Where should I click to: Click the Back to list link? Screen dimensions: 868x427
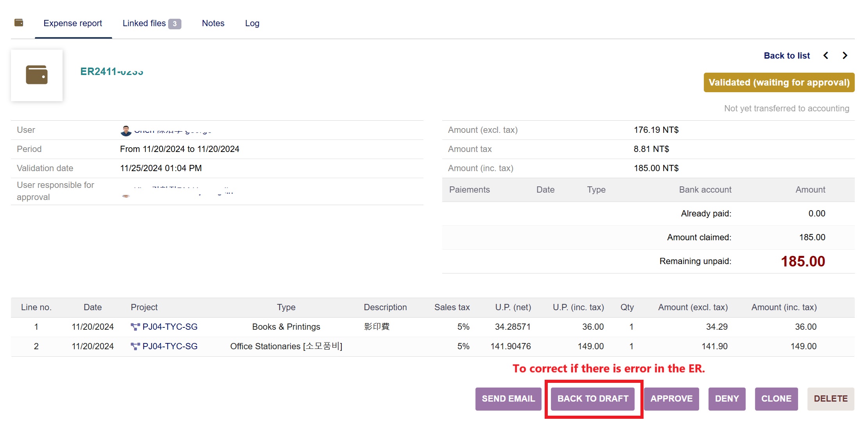786,56
